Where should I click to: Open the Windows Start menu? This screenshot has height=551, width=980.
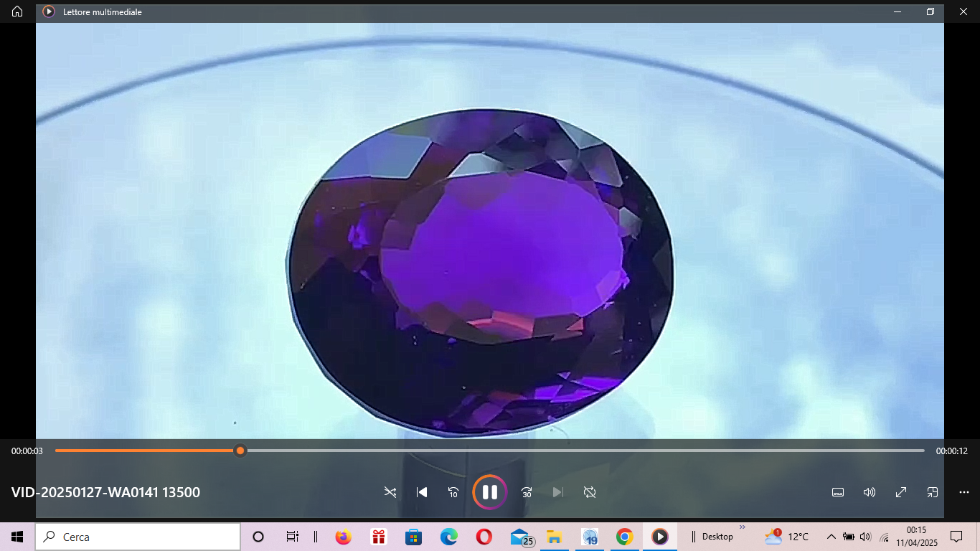17,537
